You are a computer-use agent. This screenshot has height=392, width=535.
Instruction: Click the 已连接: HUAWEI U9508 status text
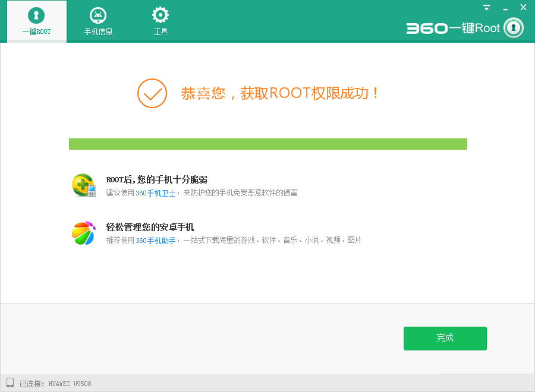tap(55, 384)
